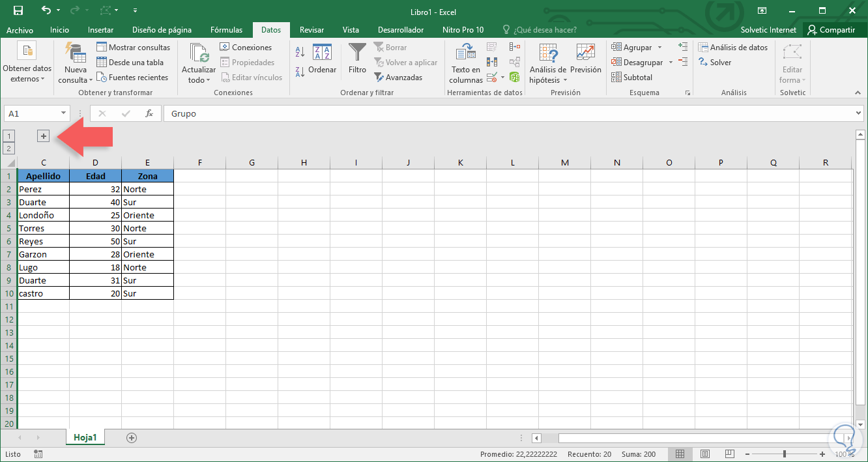The image size is (868, 462).
Task: Click Texto en columnas
Action: (x=466, y=63)
